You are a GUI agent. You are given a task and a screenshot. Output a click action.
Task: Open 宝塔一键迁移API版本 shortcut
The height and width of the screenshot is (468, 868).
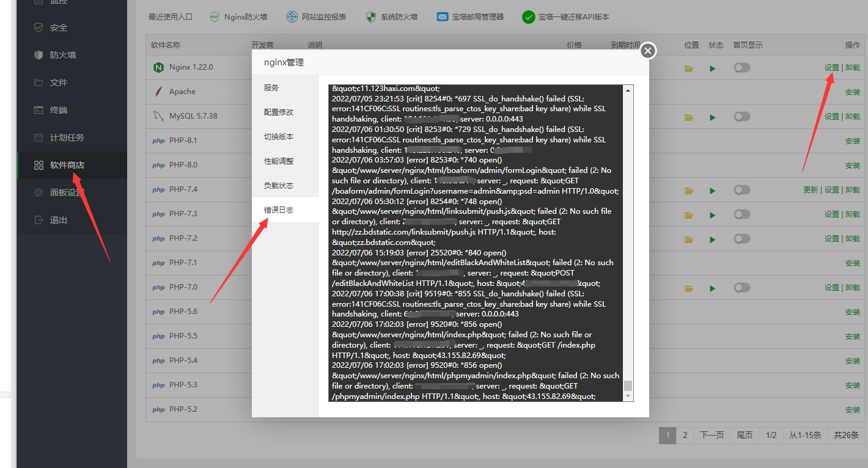click(x=565, y=17)
